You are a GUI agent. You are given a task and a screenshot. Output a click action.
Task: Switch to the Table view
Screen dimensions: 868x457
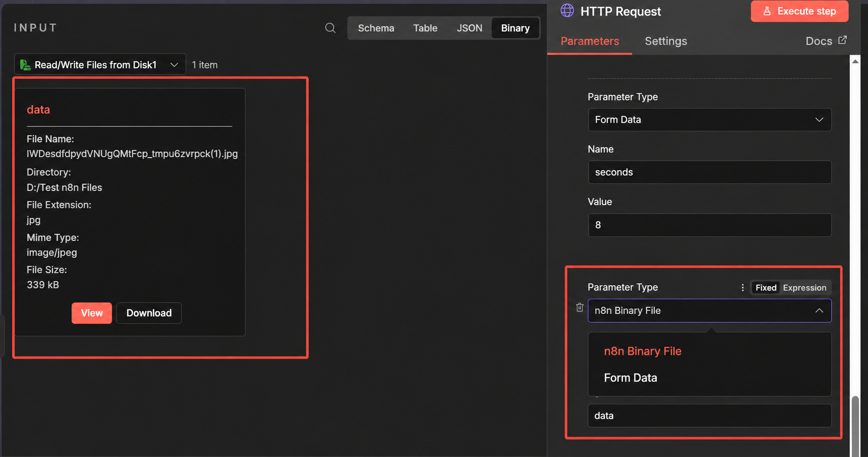pos(425,28)
